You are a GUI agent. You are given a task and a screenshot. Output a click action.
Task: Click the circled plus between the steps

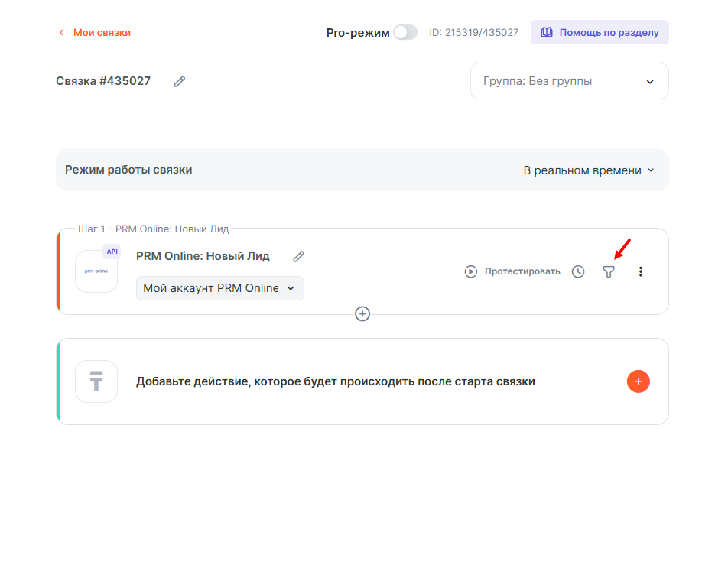(362, 314)
